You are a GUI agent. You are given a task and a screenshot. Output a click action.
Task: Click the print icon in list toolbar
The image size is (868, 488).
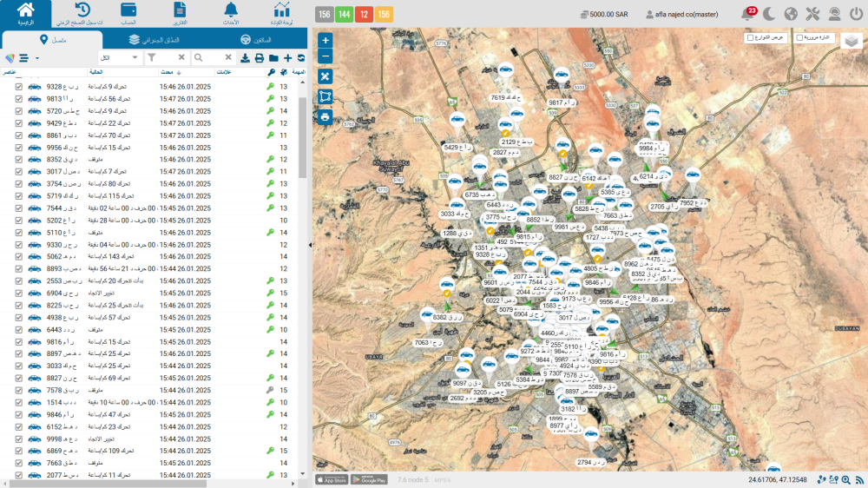coord(259,58)
